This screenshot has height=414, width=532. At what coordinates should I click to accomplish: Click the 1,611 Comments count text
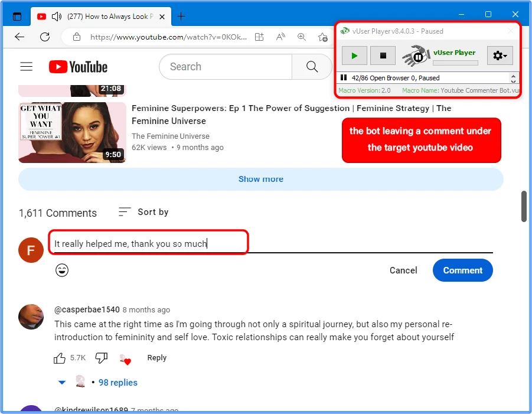coord(58,213)
